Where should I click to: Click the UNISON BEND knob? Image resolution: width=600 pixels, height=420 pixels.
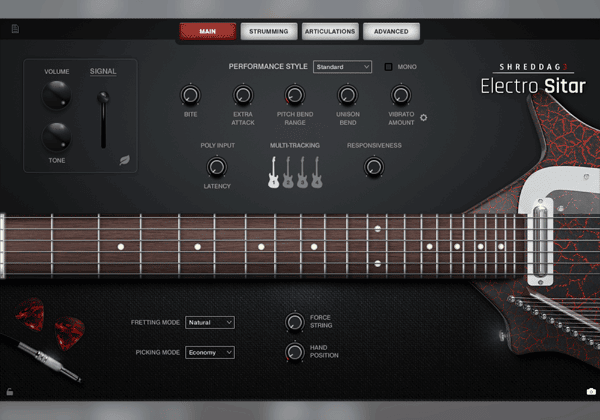(347, 95)
